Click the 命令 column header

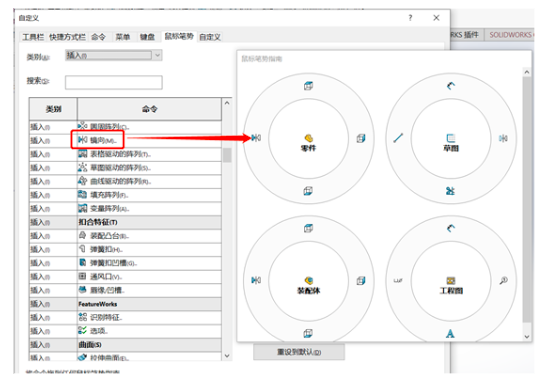click(x=149, y=109)
